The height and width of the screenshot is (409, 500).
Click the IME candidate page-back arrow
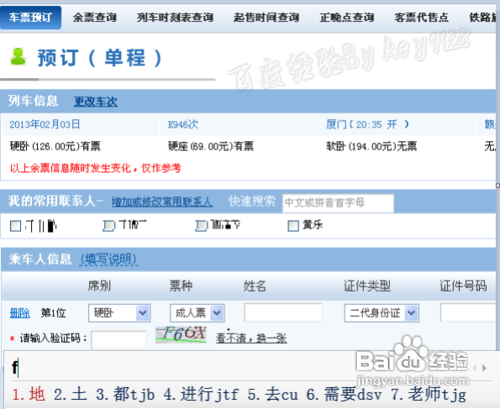click(x=474, y=368)
